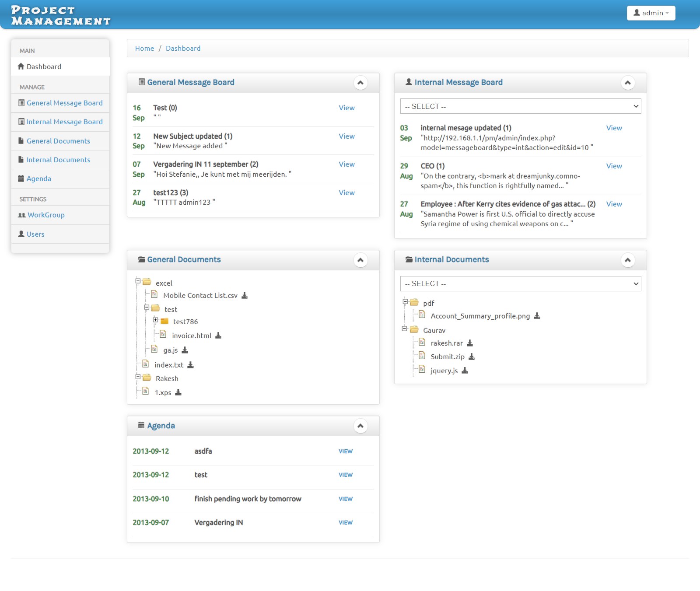Click the Gaurav folder icon in Internal Documents
Image resolution: width=700 pixels, height=591 pixels.
[x=414, y=329]
